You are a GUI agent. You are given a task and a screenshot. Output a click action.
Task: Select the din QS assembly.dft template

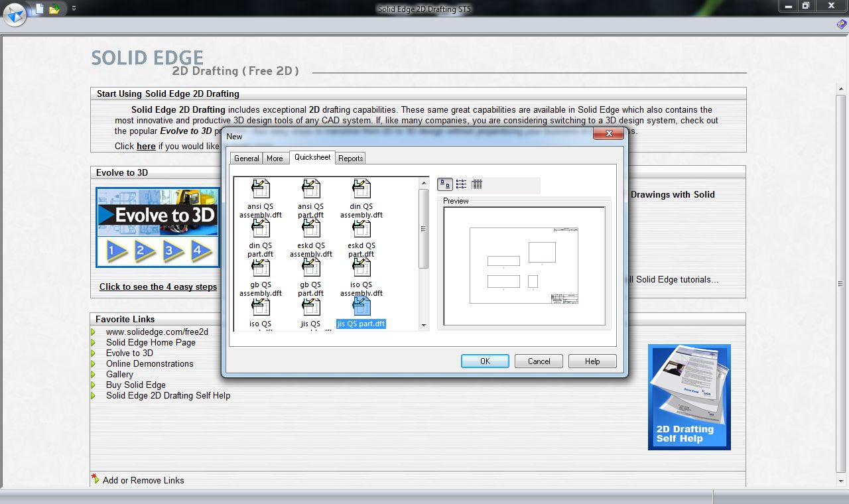[361, 198]
